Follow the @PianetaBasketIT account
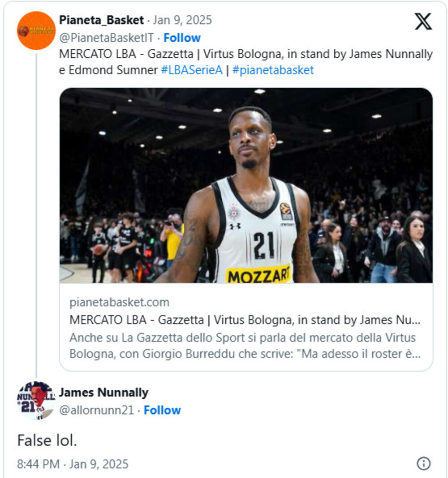Image resolution: width=448 pixels, height=478 pixels. 182,38
